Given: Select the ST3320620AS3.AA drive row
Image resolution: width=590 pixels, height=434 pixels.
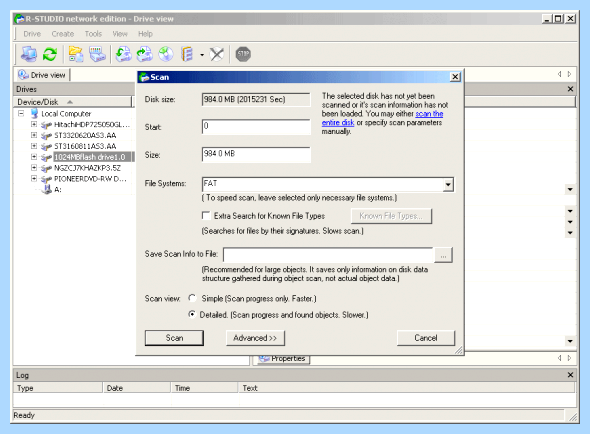Looking at the screenshot, I should click(85, 135).
